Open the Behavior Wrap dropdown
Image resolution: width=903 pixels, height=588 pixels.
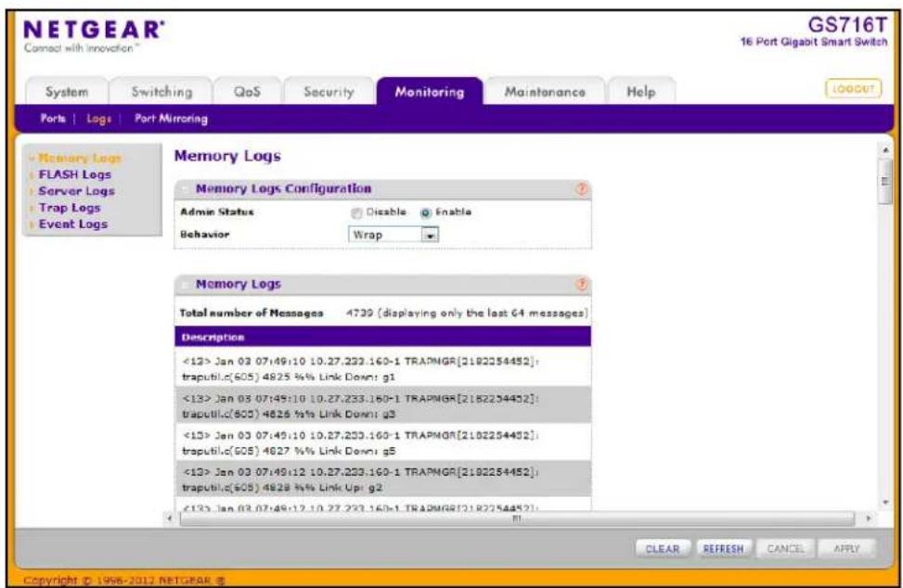pos(393,235)
